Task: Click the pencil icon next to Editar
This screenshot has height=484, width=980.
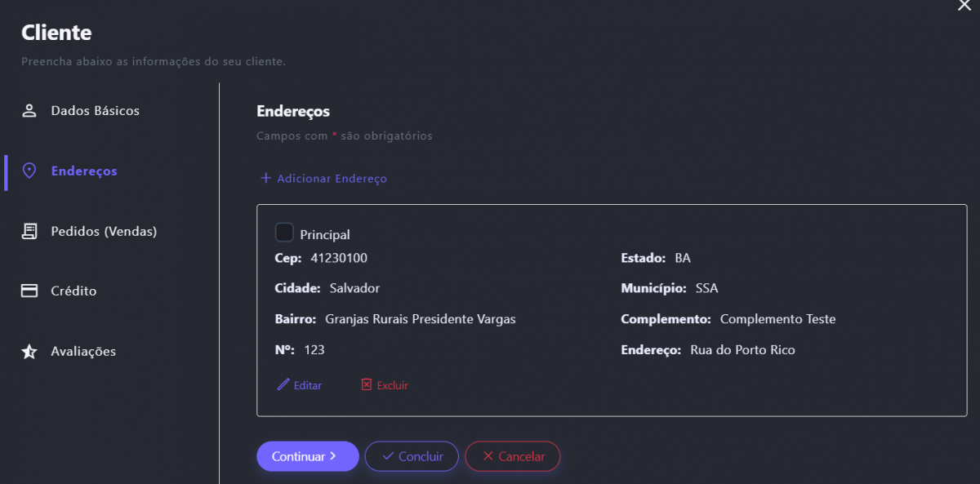Action: (283, 384)
